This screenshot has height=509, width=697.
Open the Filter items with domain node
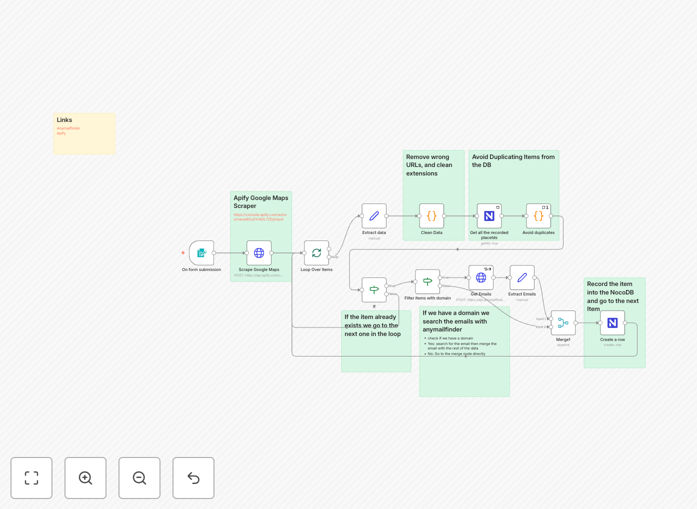(428, 281)
